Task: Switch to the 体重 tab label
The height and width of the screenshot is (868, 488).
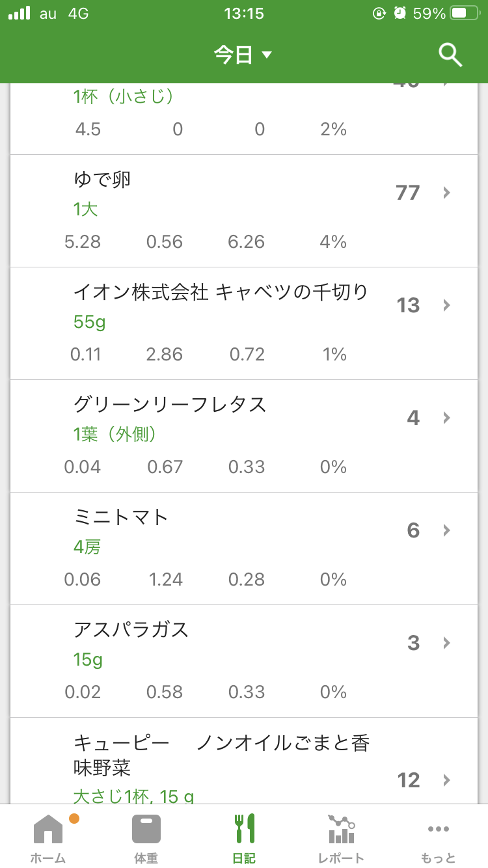Action: click(146, 858)
